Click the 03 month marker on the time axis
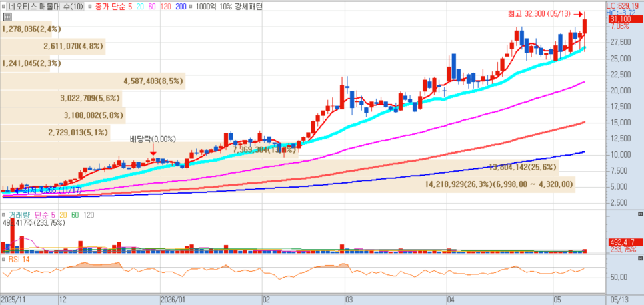The width and height of the screenshot is (644, 305). click(349, 300)
